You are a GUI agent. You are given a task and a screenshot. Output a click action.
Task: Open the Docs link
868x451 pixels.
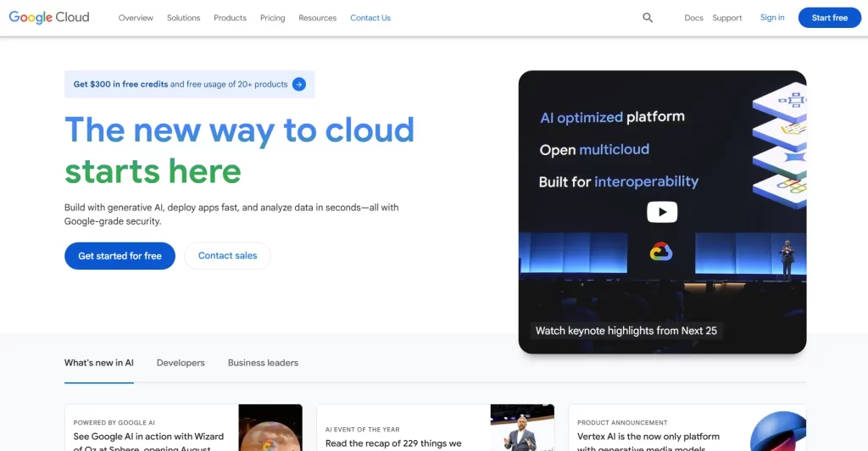coord(693,18)
